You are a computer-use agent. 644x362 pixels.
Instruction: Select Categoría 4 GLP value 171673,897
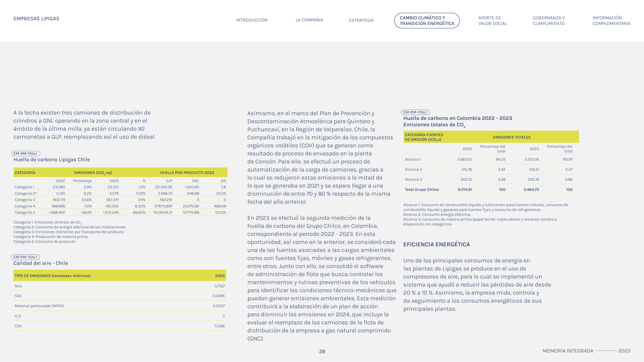click(163, 206)
